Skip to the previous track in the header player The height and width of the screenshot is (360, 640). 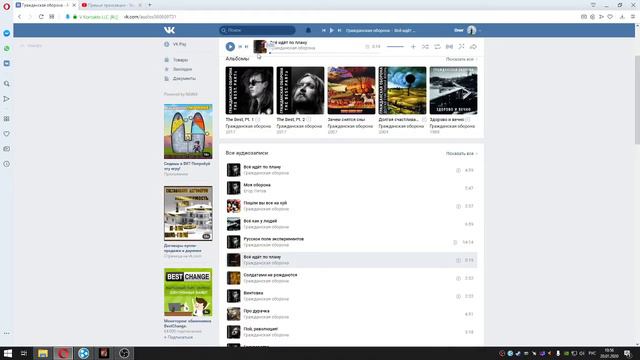coord(324,30)
